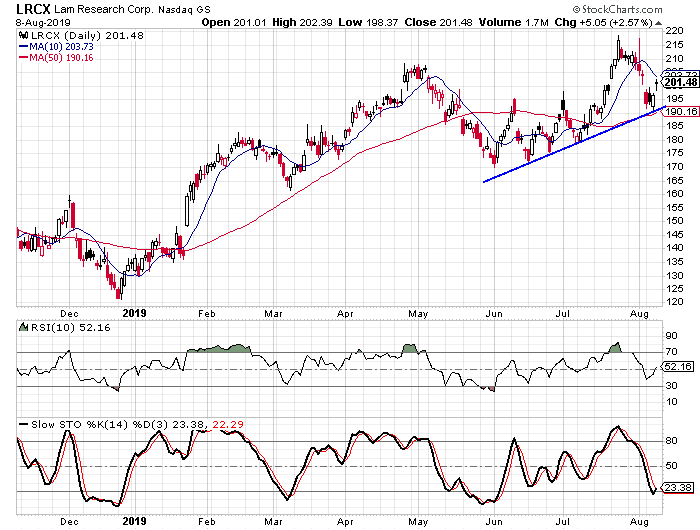Image resolution: width=700 pixels, height=530 pixels.
Task: Select the May label under price chart
Action: [x=417, y=310]
